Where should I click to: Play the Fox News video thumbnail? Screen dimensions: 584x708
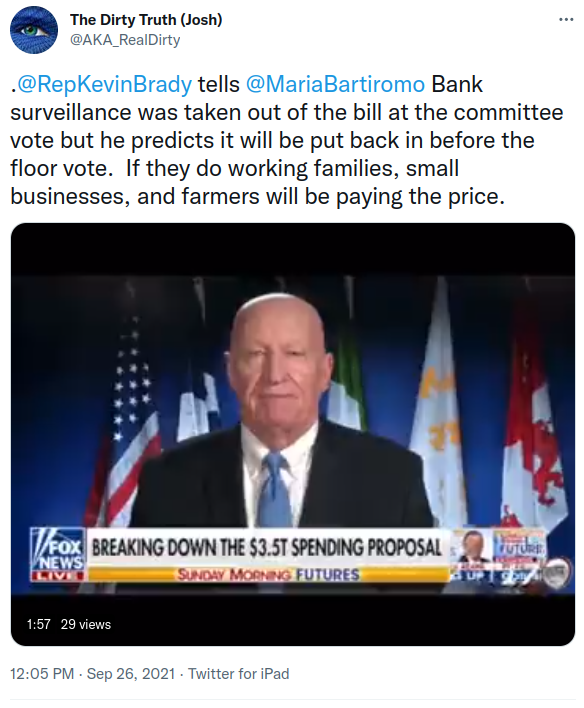click(293, 433)
